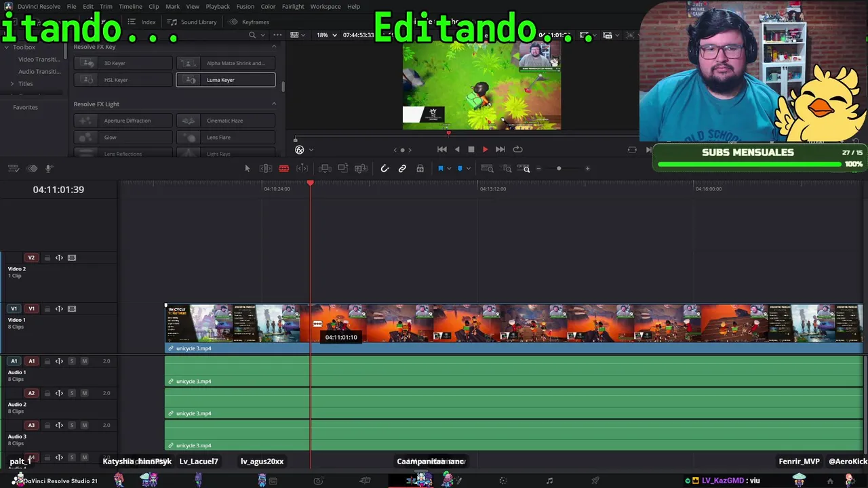Viewport: 868px width, 488px height.
Task: Select the arrow Selection Mode tool
Action: pos(248,169)
